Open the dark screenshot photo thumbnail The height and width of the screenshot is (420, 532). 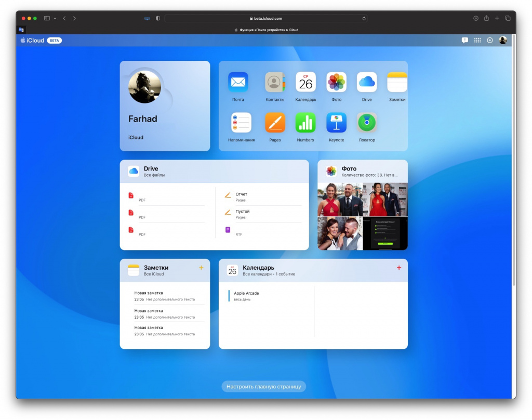click(385, 233)
